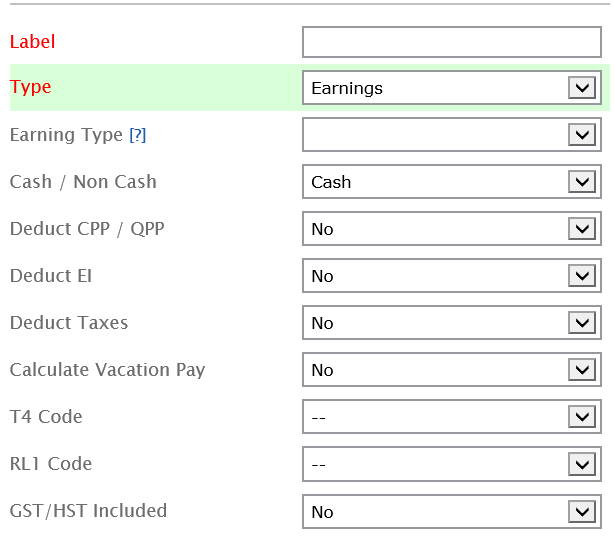This screenshot has width=614, height=540.
Task: Open the GST/HST Included dropdown
Action: point(451,511)
